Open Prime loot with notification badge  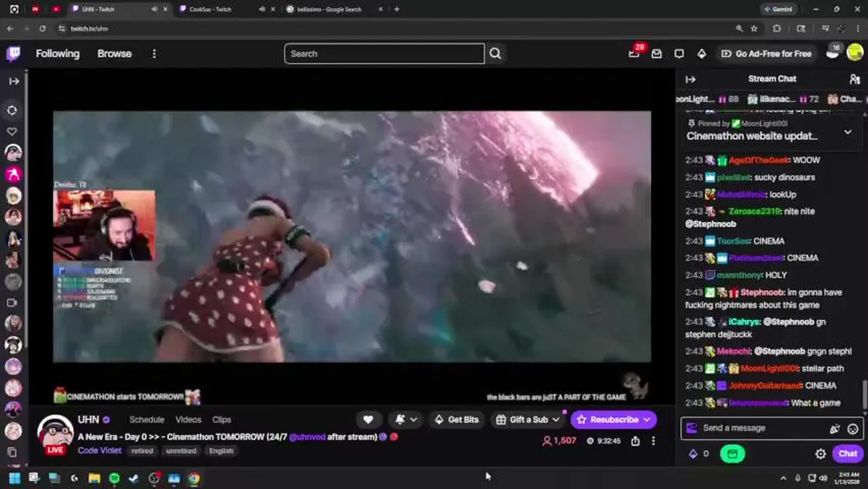tap(634, 53)
